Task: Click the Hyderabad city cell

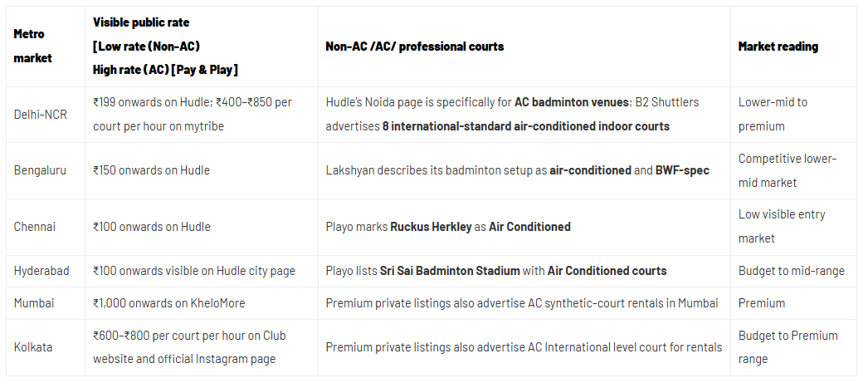Action: [x=41, y=271]
